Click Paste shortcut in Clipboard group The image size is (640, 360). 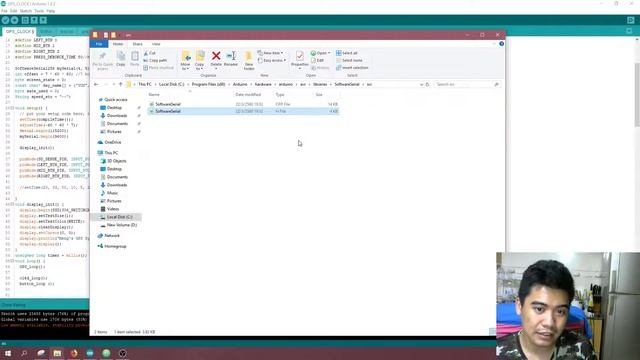(x=159, y=68)
